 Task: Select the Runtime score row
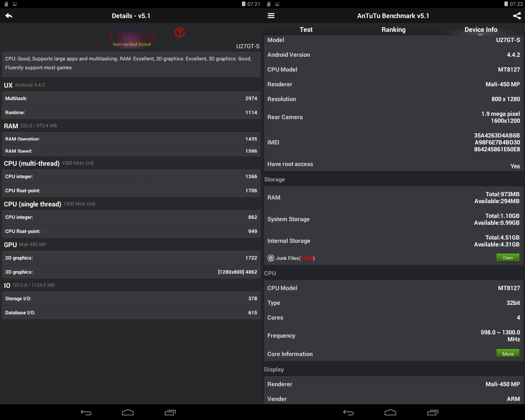pos(131,113)
